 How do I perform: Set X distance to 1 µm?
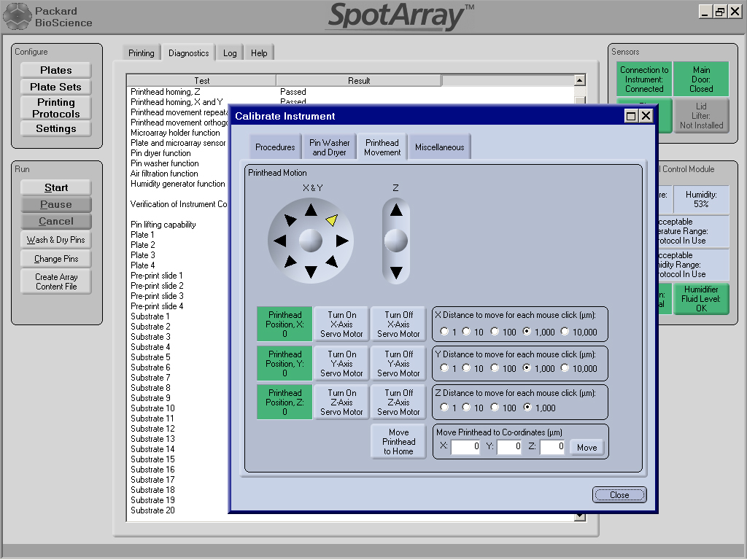tap(444, 332)
